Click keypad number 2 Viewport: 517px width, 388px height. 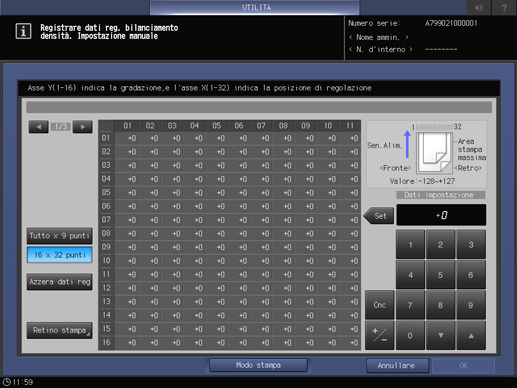441,245
